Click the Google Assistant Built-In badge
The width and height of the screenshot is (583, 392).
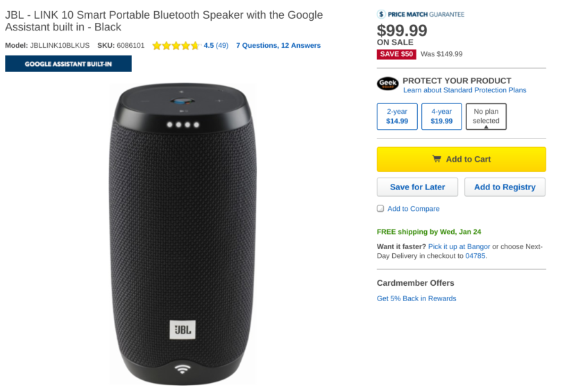(x=68, y=64)
